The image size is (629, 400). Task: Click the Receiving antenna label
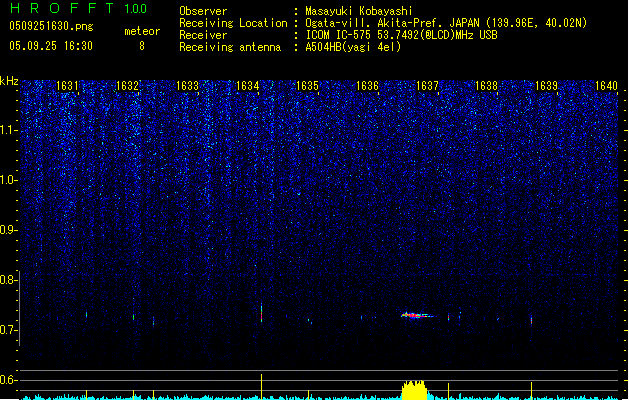click(230, 47)
